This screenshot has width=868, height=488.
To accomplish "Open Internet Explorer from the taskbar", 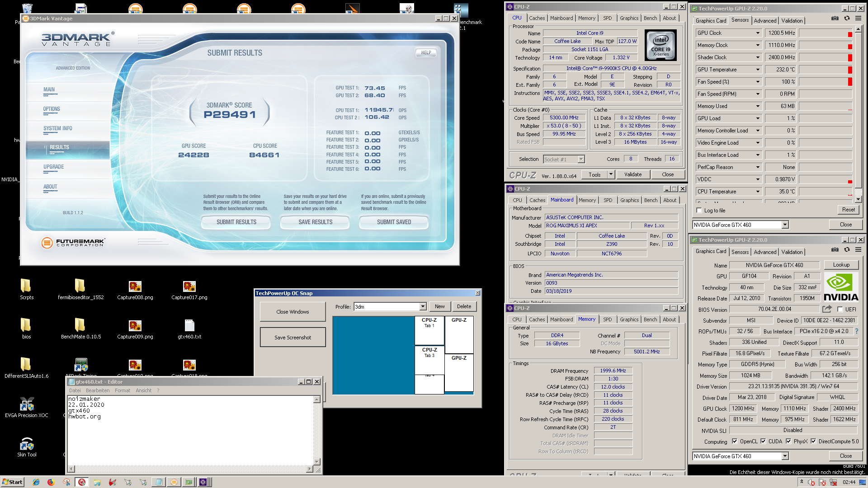I will point(36,482).
